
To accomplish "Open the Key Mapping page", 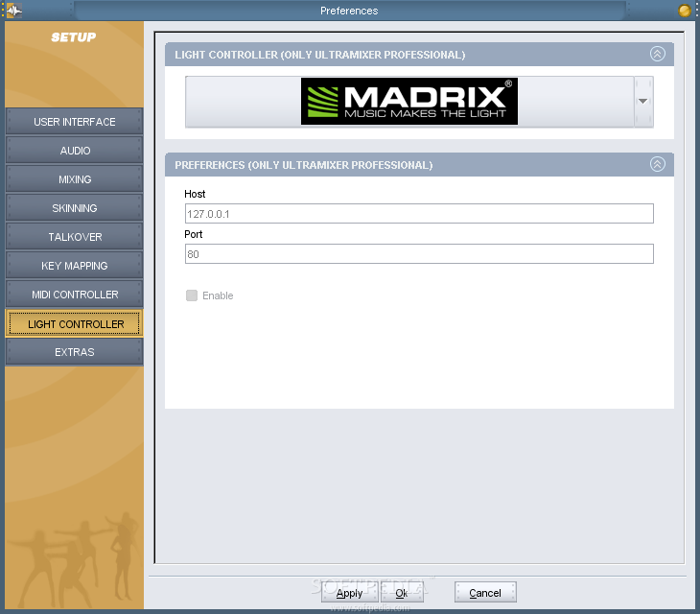I will click(x=74, y=266).
